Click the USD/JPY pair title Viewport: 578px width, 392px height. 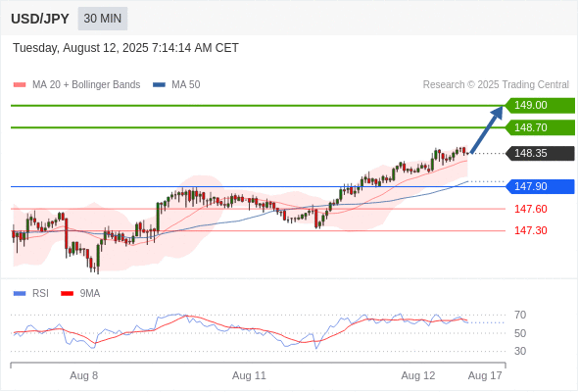coord(40,19)
